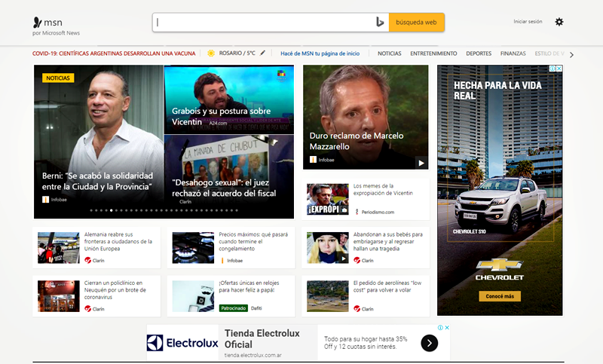Click the ¡Exprópi thumbnail image
Screen dimensions: 603x364
tap(328, 199)
